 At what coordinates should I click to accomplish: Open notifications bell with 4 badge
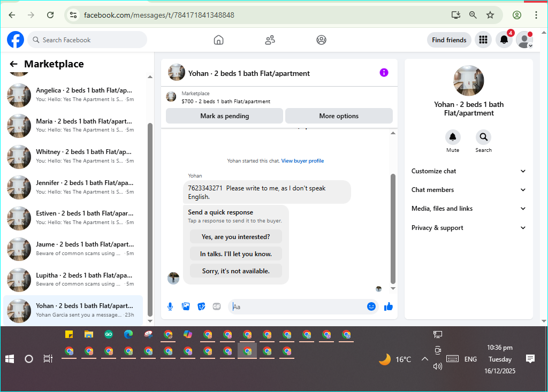tap(504, 40)
